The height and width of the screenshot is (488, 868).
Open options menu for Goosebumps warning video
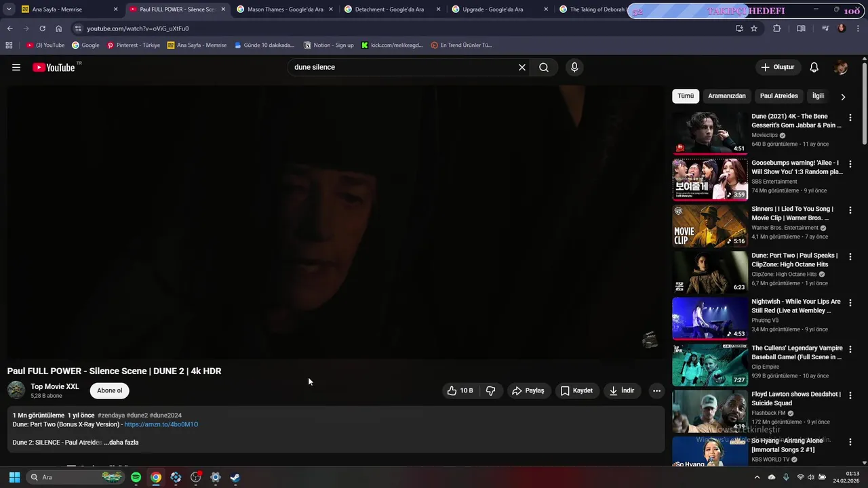[850, 164]
